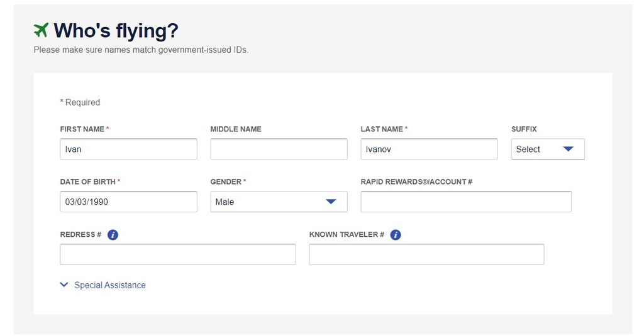Show the Known Traveler number info tooltip
This screenshot has height=336, width=644.
tap(396, 235)
